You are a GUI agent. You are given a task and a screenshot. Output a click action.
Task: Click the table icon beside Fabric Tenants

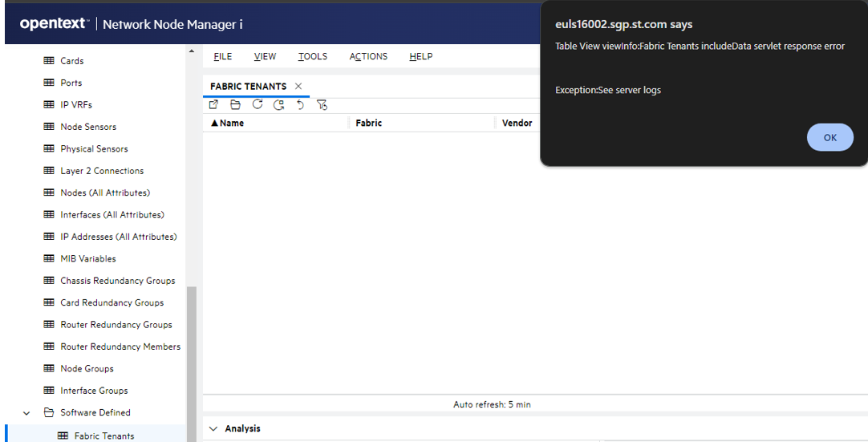[x=63, y=436]
